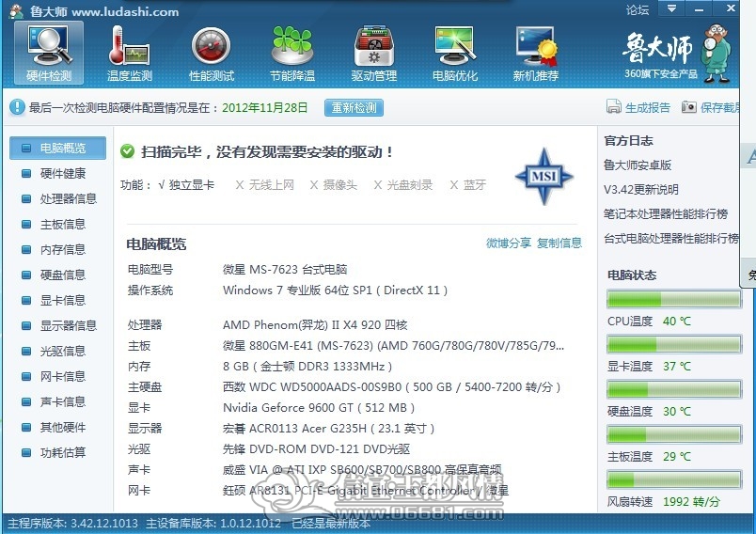This screenshot has width=756, height=534.
Task: Switch to 处理器信息 sidebar item
Action: click(x=58, y=198)
